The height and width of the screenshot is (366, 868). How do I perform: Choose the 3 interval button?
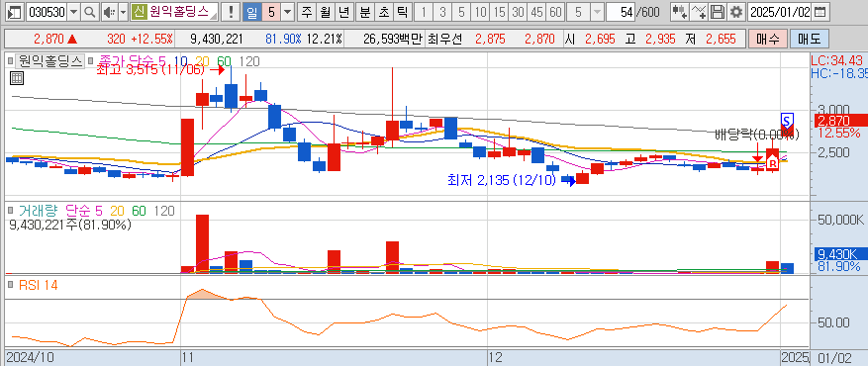(442, 12)
